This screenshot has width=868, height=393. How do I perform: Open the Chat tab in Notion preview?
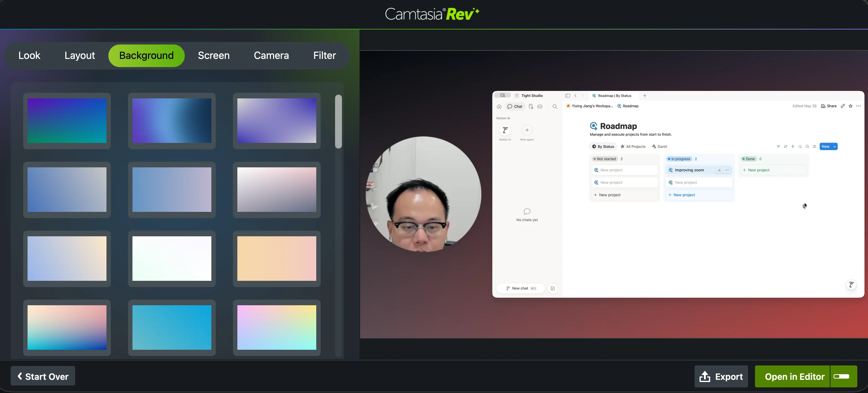pyautogui.click(x=515, y=107)
